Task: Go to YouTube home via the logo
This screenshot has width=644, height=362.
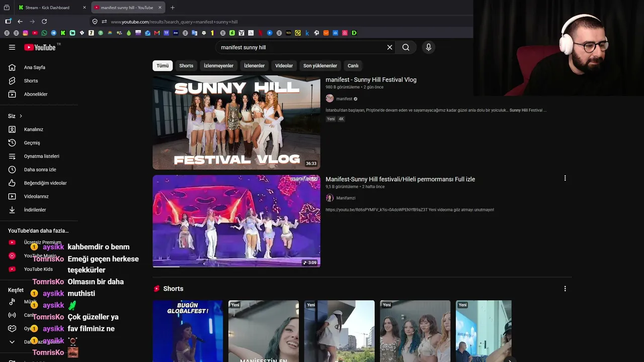Action: click(40, 47)
